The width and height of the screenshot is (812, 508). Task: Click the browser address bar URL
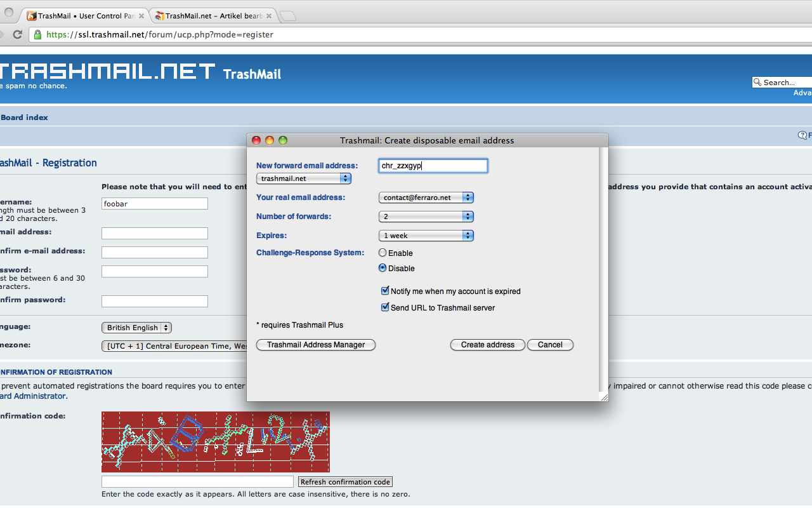pos(160,35)
